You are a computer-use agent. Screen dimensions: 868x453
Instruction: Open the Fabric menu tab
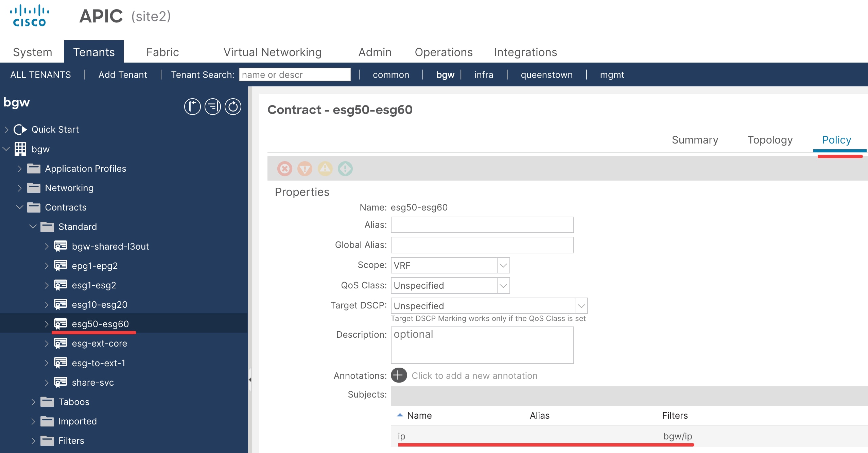coord(162,52)
